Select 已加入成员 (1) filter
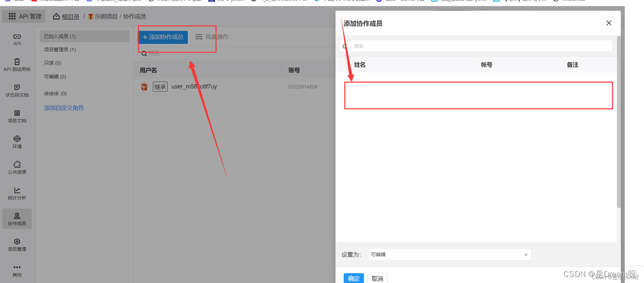The width and height of the screenshot is (644, 283). 85,36
